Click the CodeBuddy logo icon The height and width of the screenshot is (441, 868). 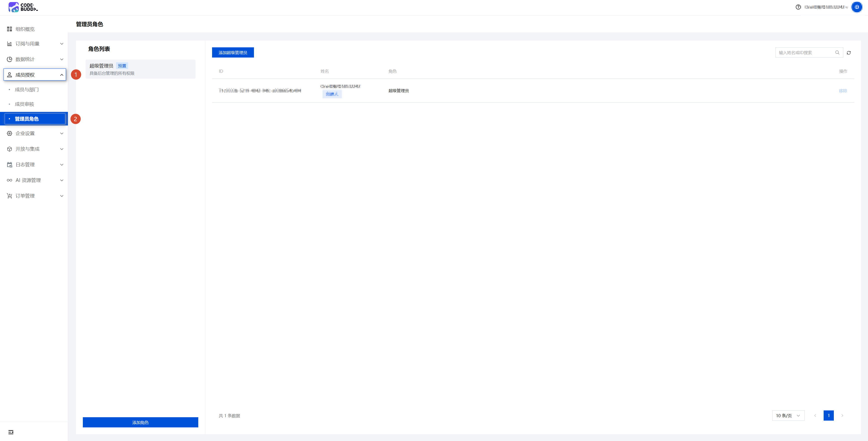[14, 7]
